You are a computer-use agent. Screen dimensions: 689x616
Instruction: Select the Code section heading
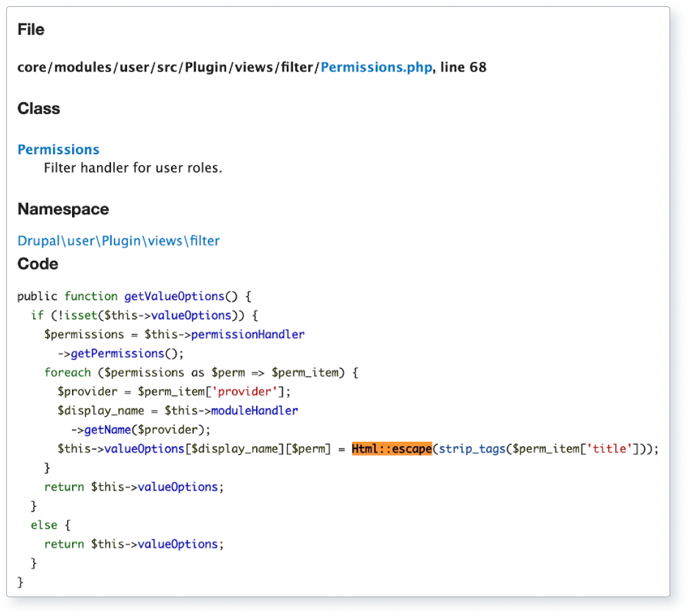(x=38, y=264)
